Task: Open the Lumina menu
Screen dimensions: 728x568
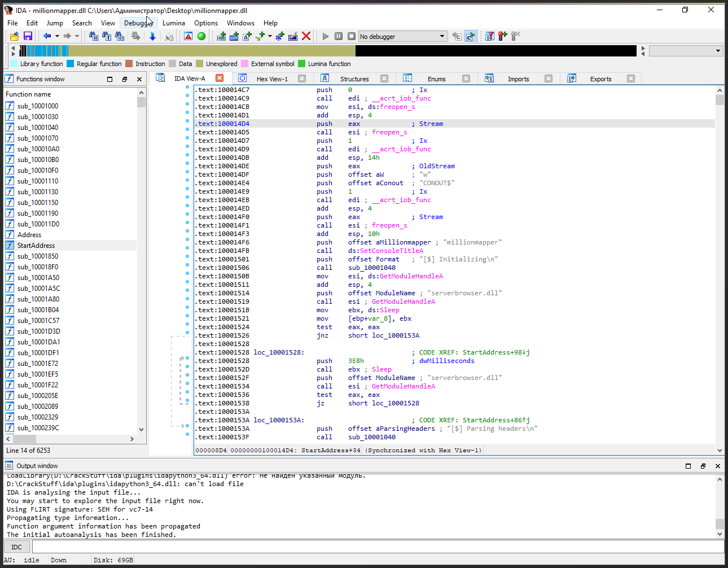Action: [173, 23]
